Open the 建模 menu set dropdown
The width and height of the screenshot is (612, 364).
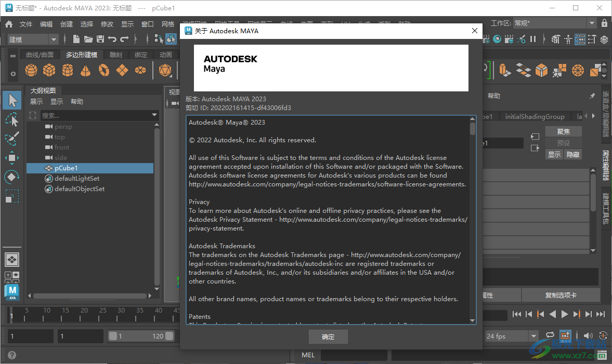(54, 39)
